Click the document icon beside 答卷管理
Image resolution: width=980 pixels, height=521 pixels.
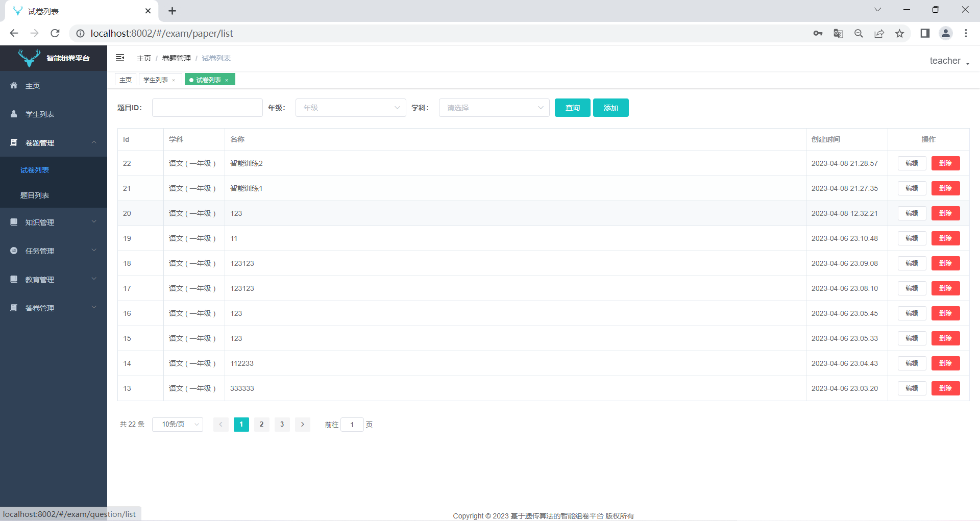coord(14,308)
